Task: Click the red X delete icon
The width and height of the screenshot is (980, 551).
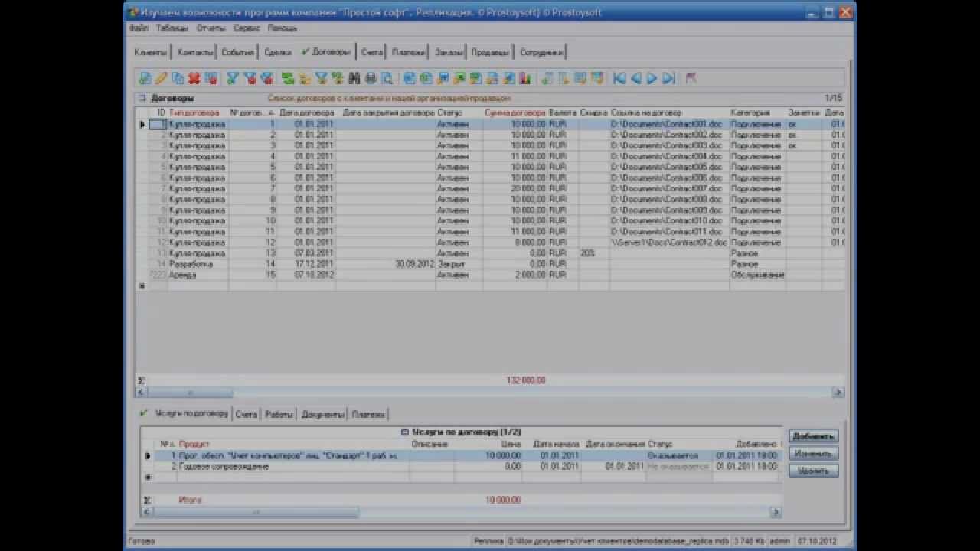Action: [194, 78]
